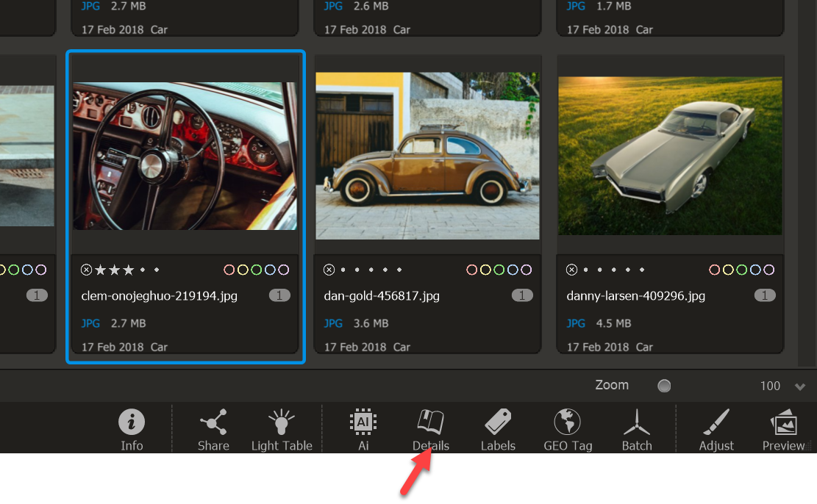Click the 2.6 MB file size text
This screenshot has height=504, width=817.
click(371, 7)
